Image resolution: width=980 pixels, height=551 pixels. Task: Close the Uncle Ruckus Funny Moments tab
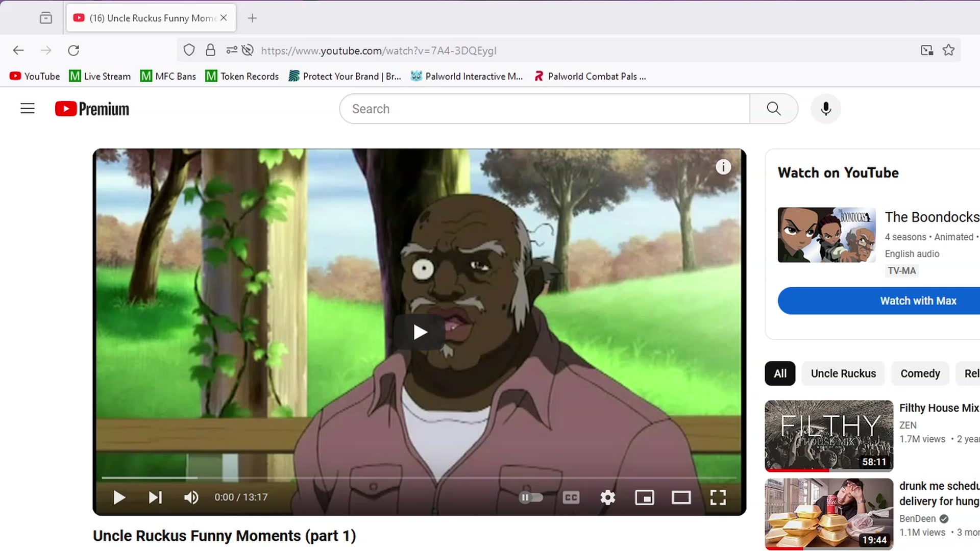click(x=224, y=18)
